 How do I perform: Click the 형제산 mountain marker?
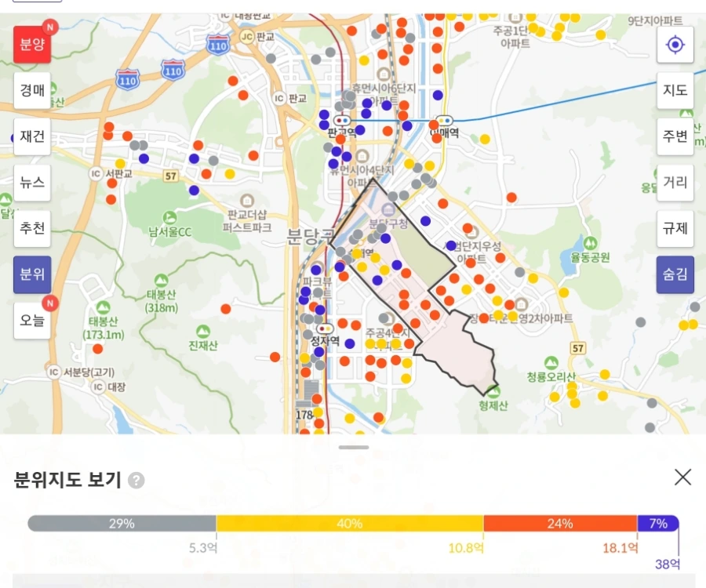coord(493,391)
